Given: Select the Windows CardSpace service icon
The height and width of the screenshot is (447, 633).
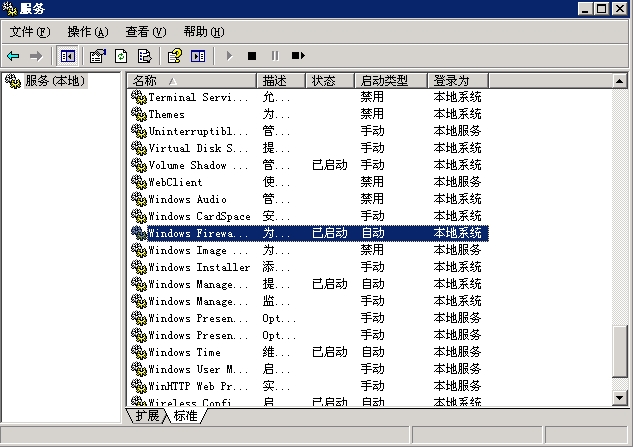Looking at the screenshot, I should 138,216.
